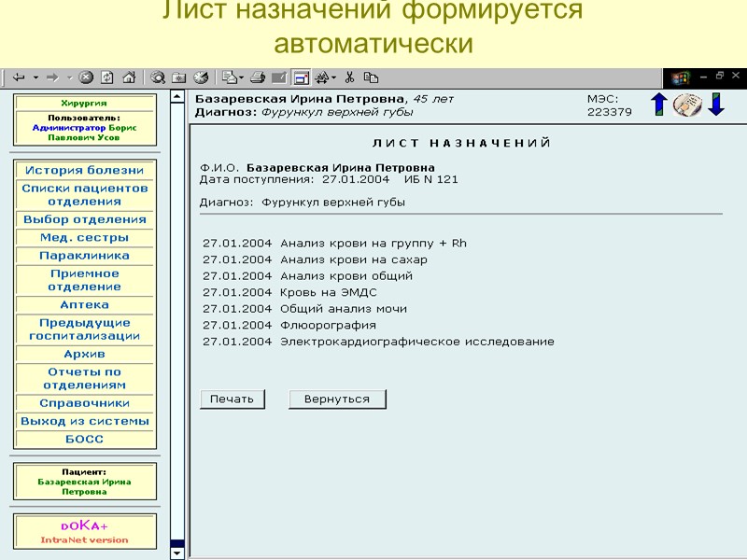Expand the Mail icon dropdown arrow
Image resolution: width=747 pixels, height=560 pixels.
coord(242,77)
